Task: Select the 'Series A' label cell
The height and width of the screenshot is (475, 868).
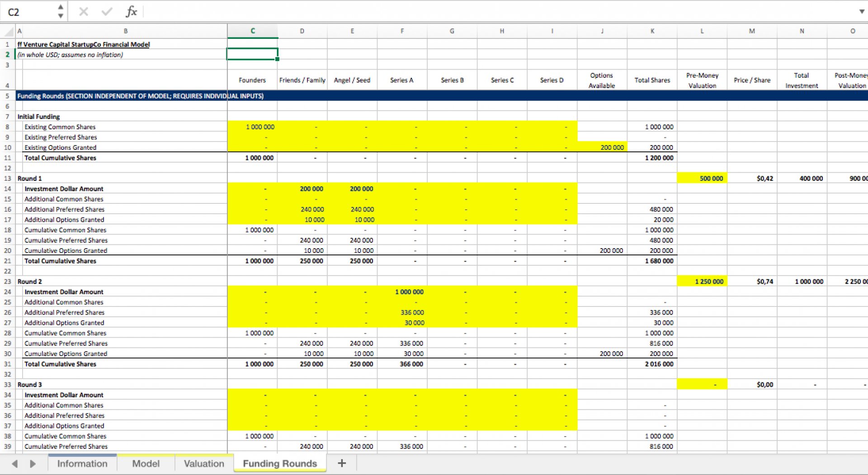Action: 402,80
